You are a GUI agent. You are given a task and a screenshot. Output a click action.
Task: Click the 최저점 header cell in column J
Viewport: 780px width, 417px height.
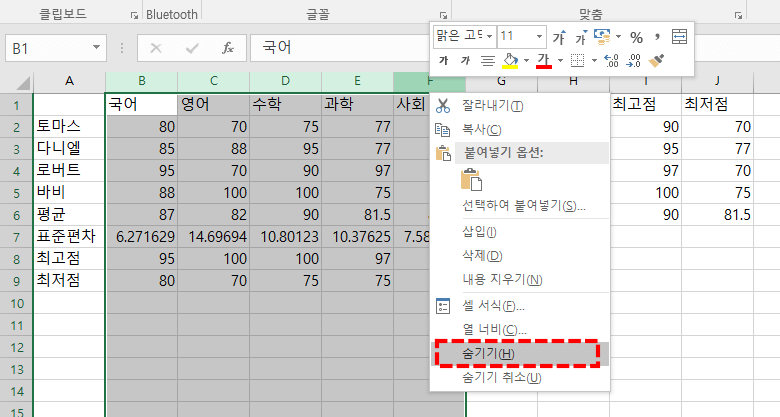tap(718, 104)
